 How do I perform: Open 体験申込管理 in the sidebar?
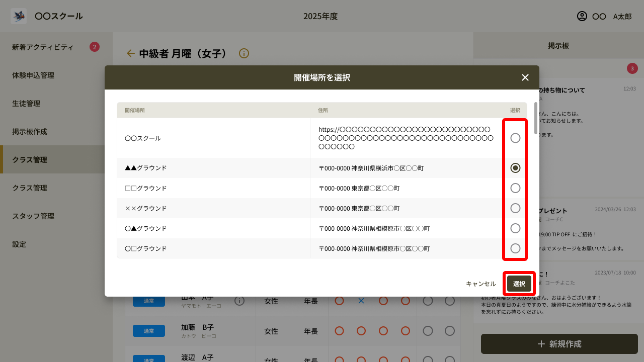click(x=33, y=75)
